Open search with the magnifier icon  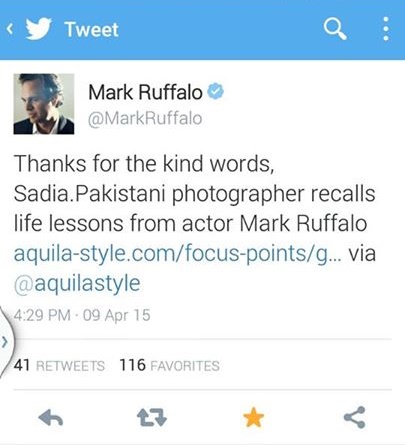coord(335,29)
